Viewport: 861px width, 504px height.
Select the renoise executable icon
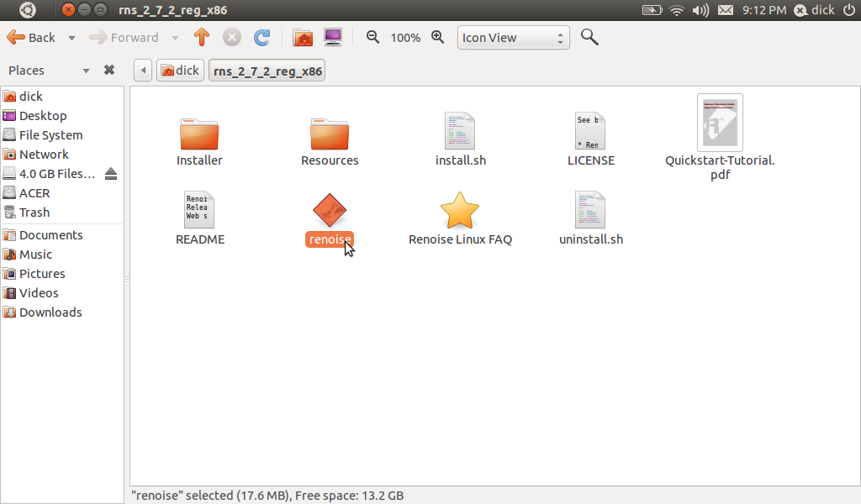[330, 210]
